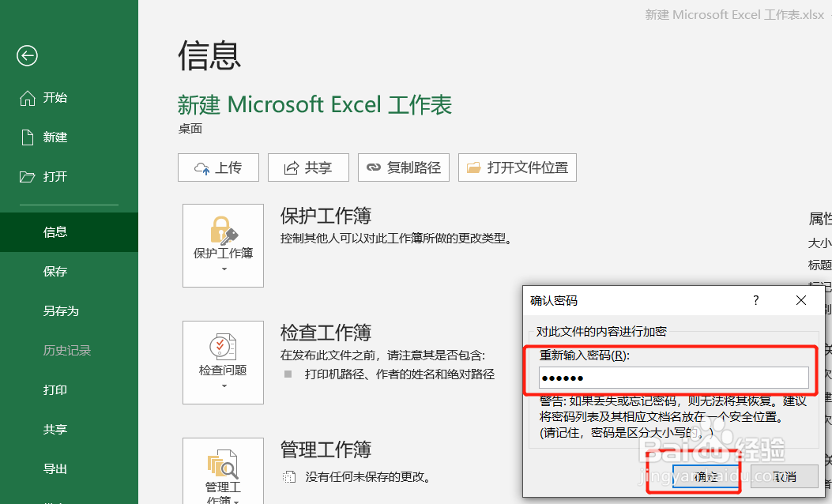
Task: Click the dialog help question mark
Action: (755, 300)
